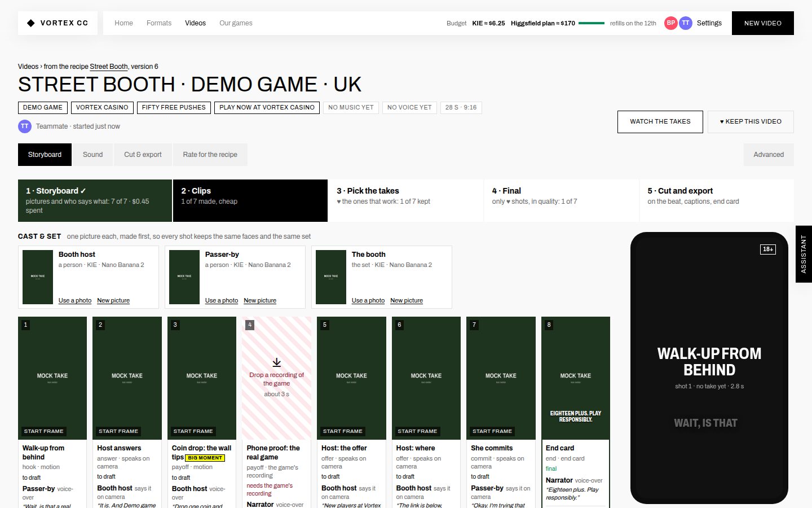Select step 1 Storyboard in pipeline

[x=95, y=200]
